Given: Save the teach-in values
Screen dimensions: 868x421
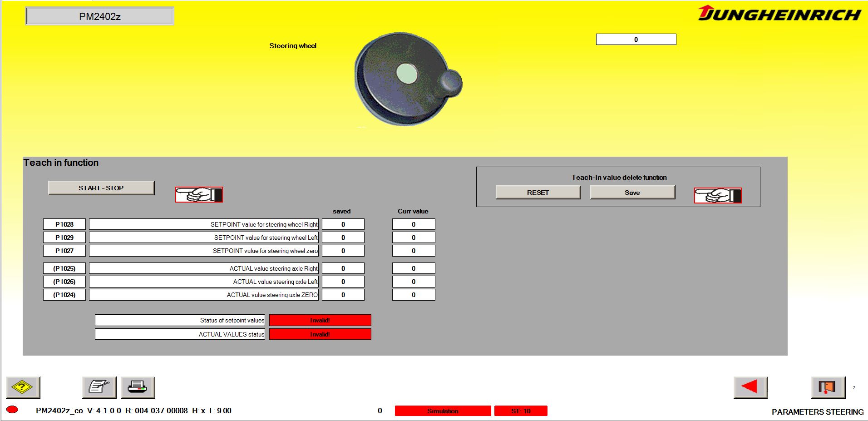Looking at the screenshot, I should 631,192.
